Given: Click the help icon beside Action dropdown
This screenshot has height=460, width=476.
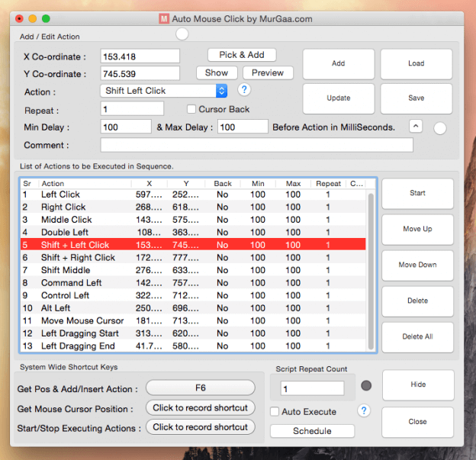Looking at the screenshot, I should 244,90.
